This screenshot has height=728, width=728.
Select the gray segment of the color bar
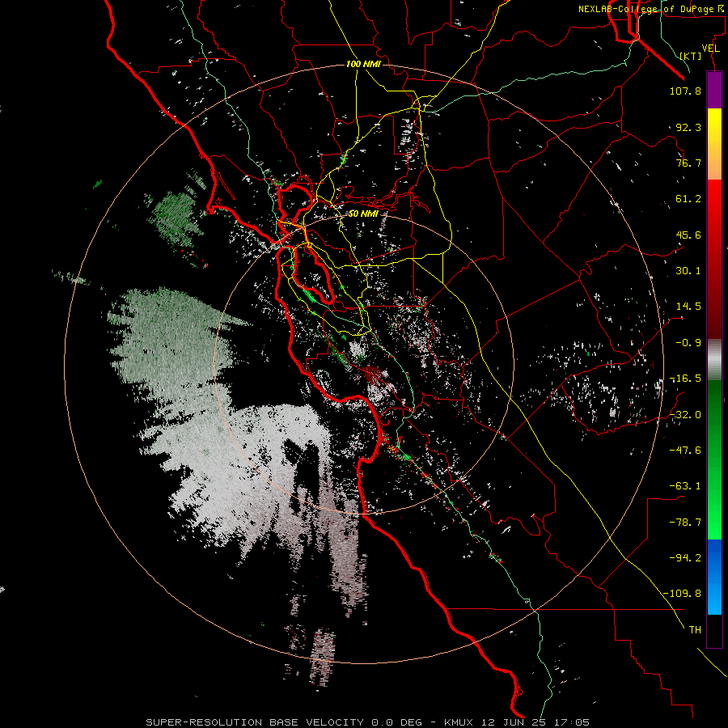tap(714, 360)
